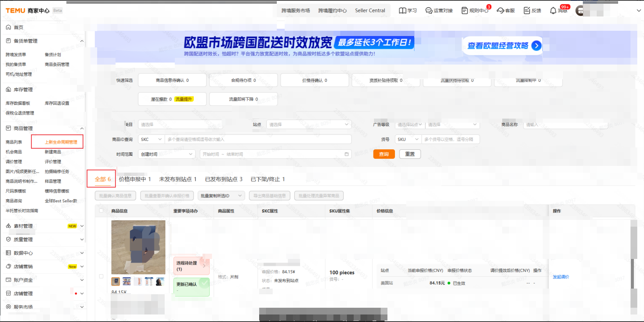Open the SKU 货号 type dropdown
Image resolution: width=644 pixels, height=322 pixels.
(408, 139)
